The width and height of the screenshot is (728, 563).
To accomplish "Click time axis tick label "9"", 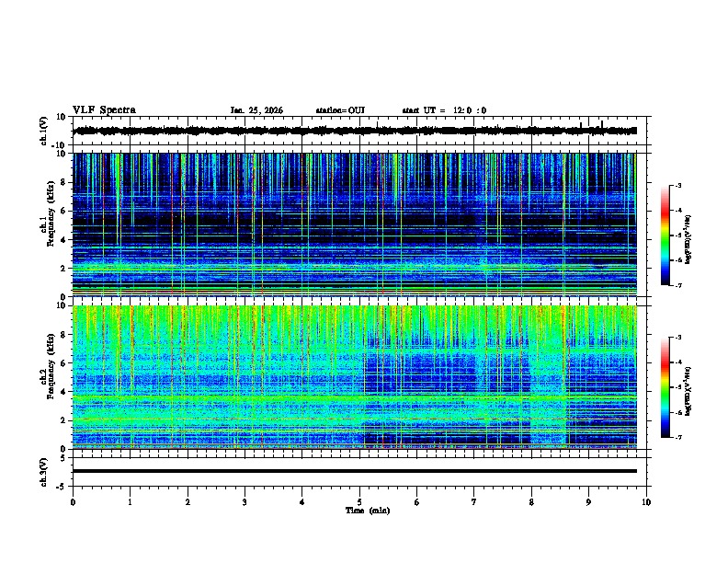I will pyautogui.click(x=588, y=502).
